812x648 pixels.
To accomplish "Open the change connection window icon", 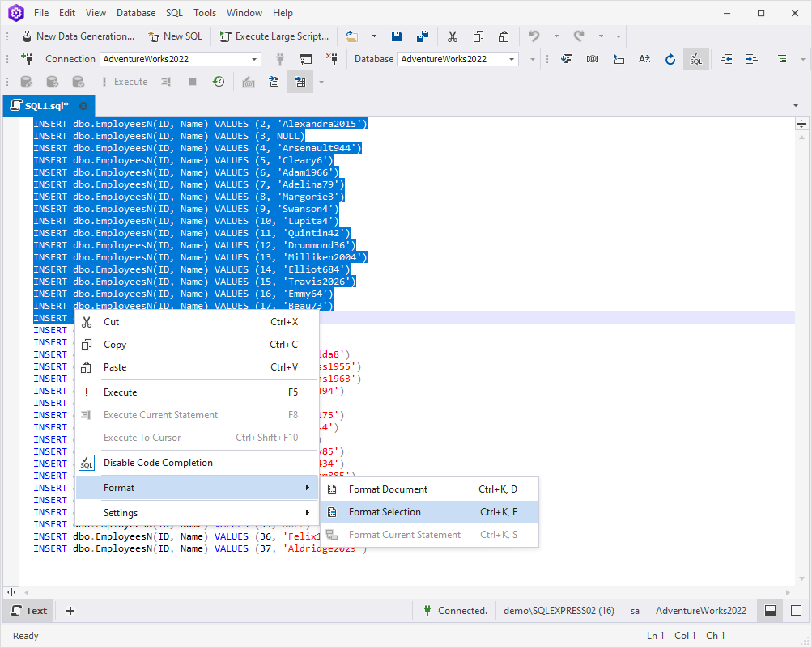I will [x=306, y=59].
